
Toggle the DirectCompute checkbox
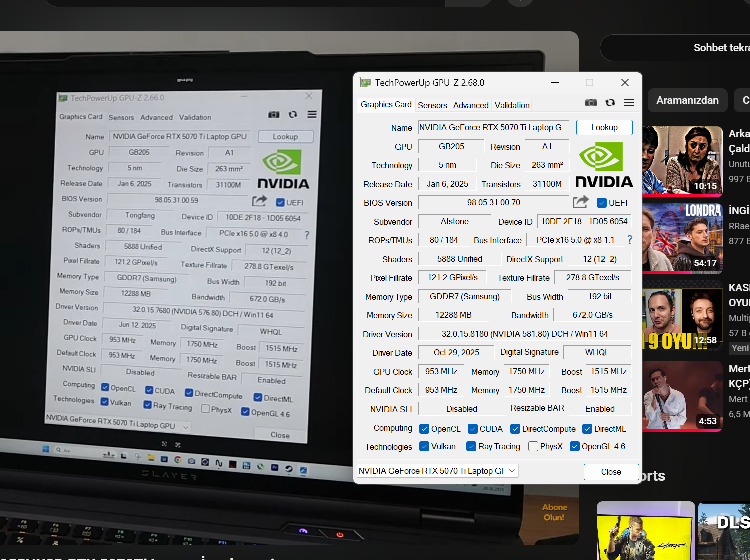[515, 429]
